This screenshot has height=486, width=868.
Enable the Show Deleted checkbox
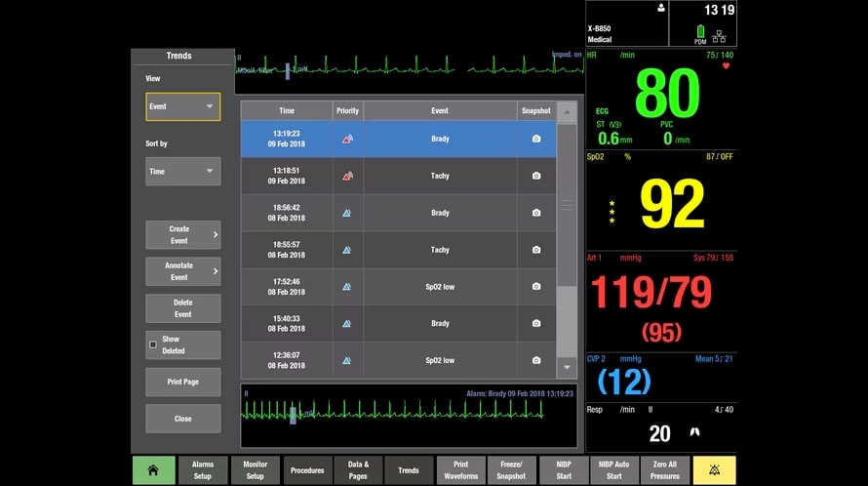click(152, 344)
